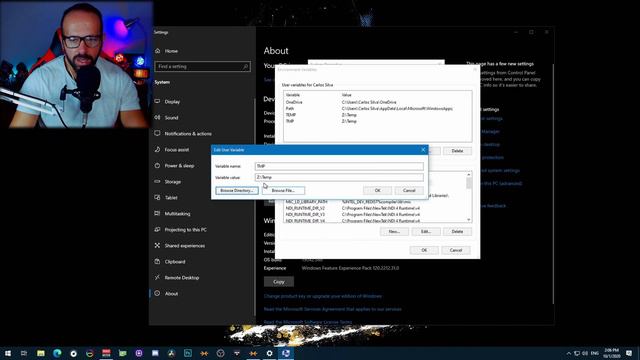The image size is (640, 360).
Task: Click New button under system variables
Action: pyautogui.click(x=394, y=231)
